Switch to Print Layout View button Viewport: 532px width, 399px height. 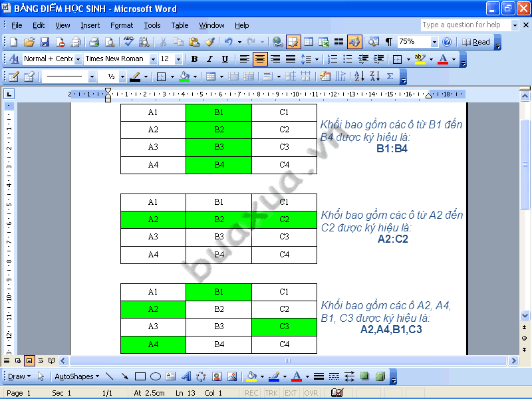pyautogui.click(x=29, y=360)
